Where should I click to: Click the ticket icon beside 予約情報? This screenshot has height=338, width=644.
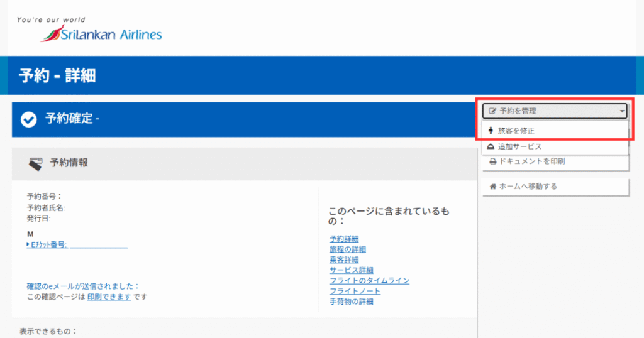(35, 164)
